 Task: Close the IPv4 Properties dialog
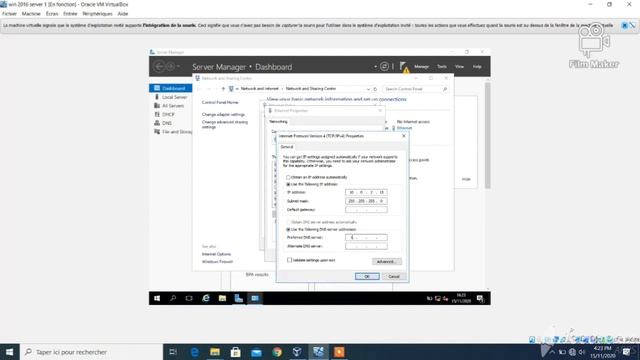click(404, 136)
